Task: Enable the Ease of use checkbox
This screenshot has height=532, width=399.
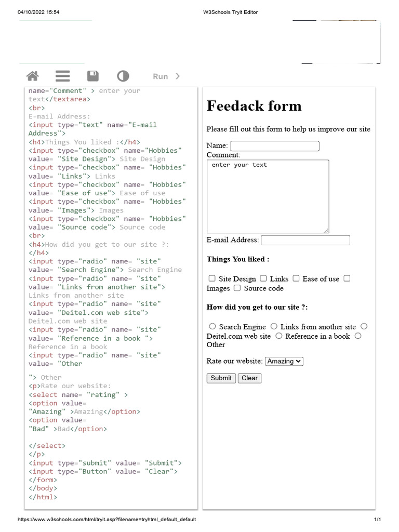Action: (296, 278)
